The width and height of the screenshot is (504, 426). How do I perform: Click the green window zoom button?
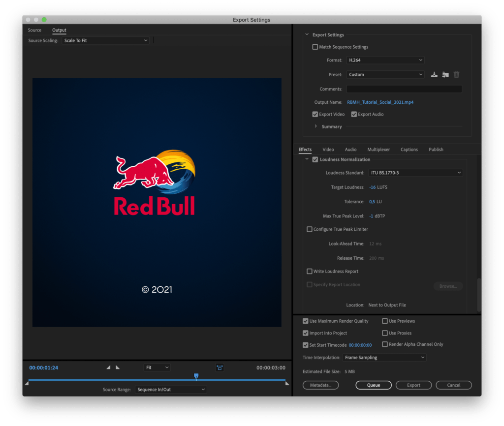click(x=44, y=20)
